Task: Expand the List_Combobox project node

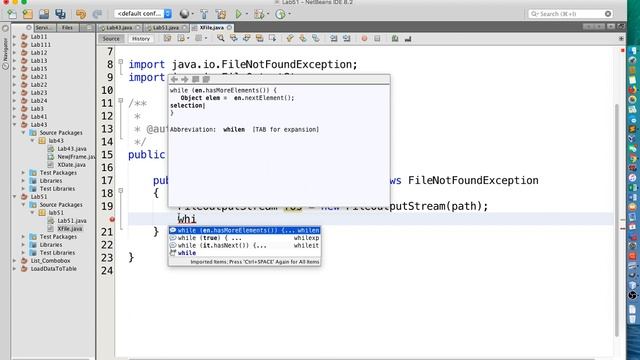Action: [x=15, y=261]
